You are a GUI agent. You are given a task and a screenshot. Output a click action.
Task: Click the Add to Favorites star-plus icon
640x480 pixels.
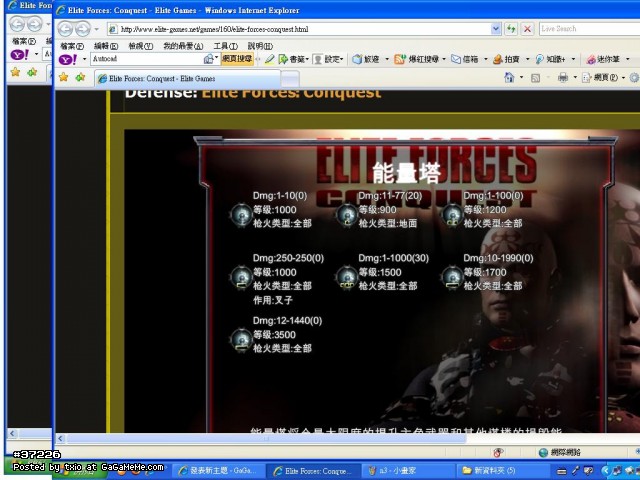[x=80, y=77]
